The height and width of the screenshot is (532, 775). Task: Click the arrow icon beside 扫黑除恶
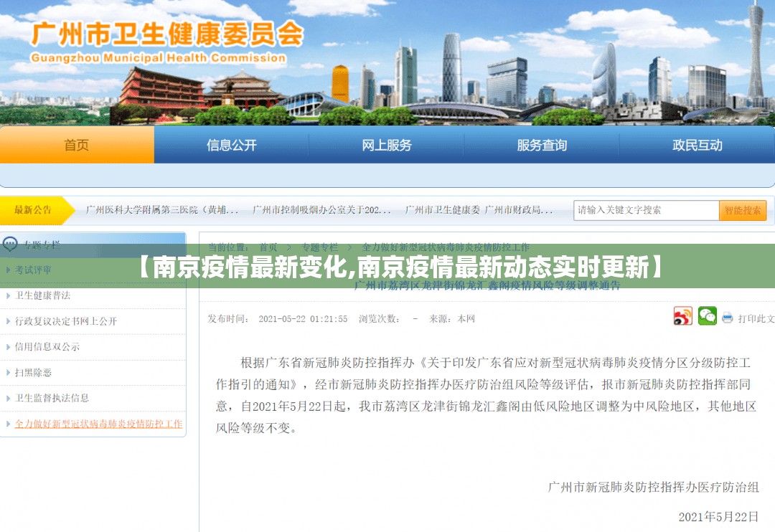coord(9,373)
